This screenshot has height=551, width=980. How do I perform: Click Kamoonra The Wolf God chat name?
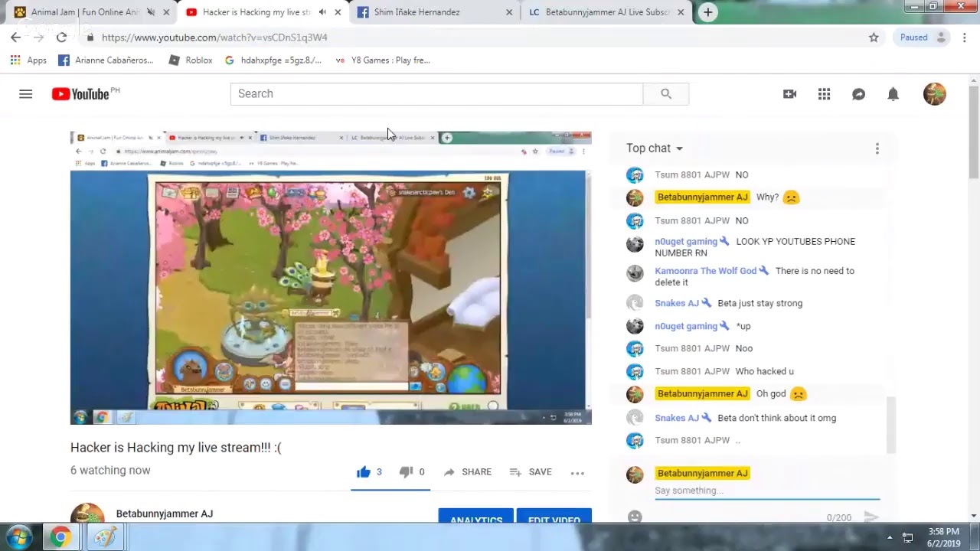[x=705, y=271]
